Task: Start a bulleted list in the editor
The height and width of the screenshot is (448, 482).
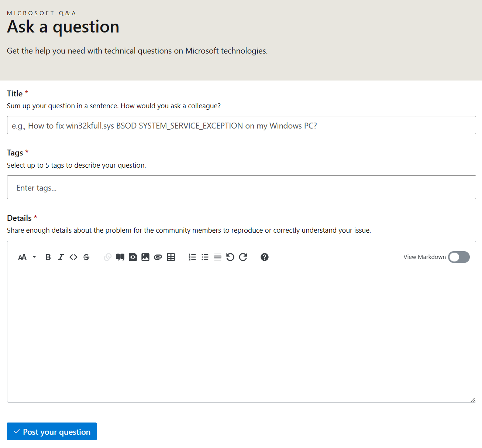Action: point(205,257)
